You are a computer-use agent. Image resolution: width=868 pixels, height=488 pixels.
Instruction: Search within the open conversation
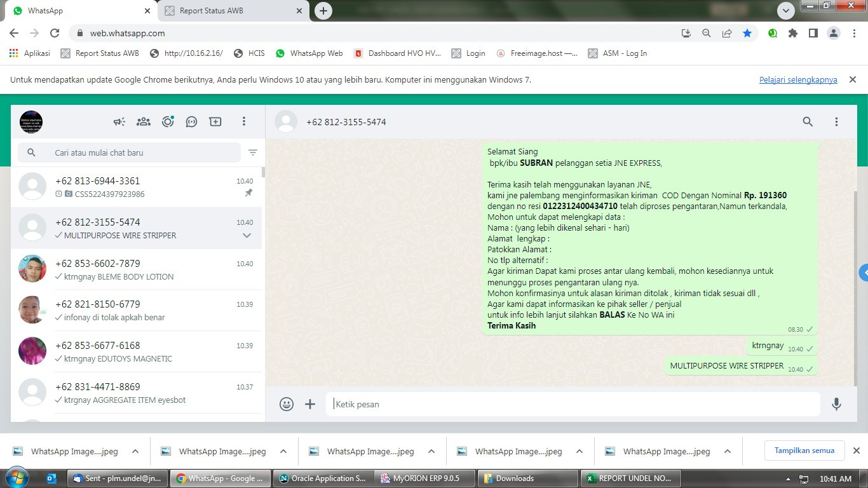pyautogui.click(x=808, y=121)
